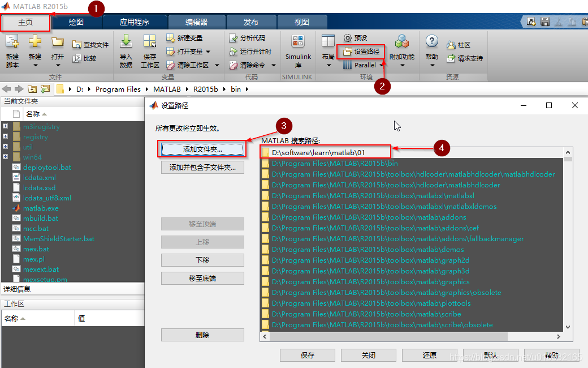Click Set Path (设置路径) in ribbon
Viewport: 588px width, 368px height.
pos(361,52)
